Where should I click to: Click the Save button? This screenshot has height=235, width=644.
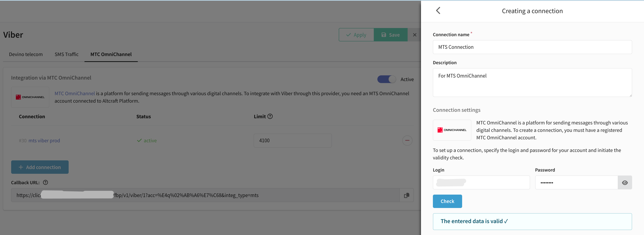[x=391, y=35]
